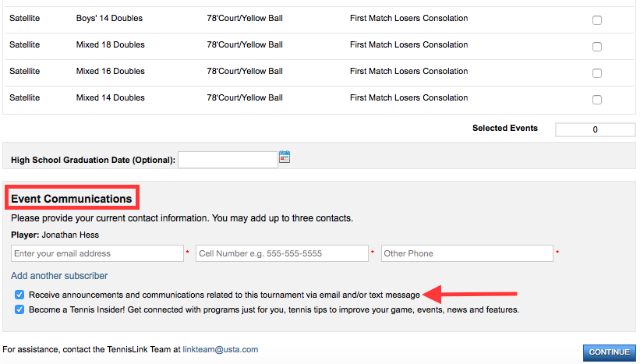This screenshot has height=364, width=640.
Task: Tick the Mixed 16 Doubles event checkbox
Action: click(x=596, y=73)
